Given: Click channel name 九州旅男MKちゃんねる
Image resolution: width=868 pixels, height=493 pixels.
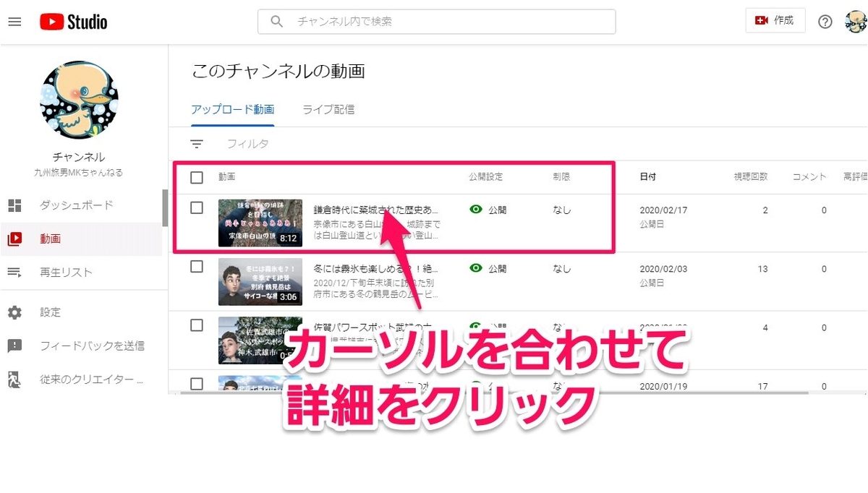Looking at the screenshot, I should 79,173.
